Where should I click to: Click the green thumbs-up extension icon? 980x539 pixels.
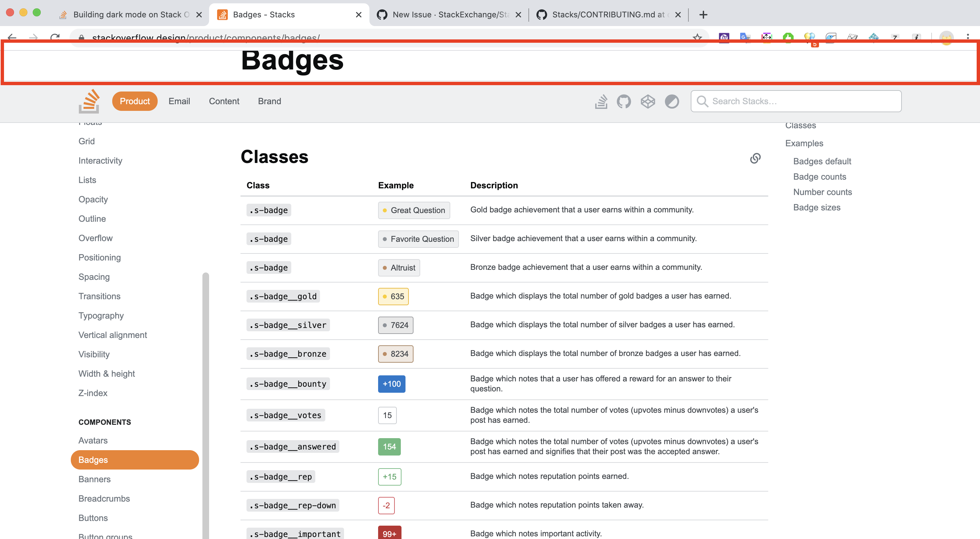[788, 37]
